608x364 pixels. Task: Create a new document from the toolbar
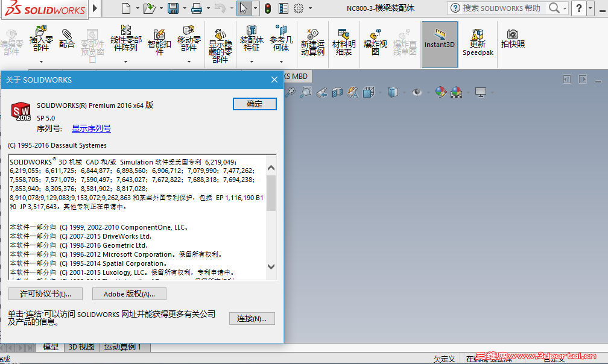click(x=126, y=8)
